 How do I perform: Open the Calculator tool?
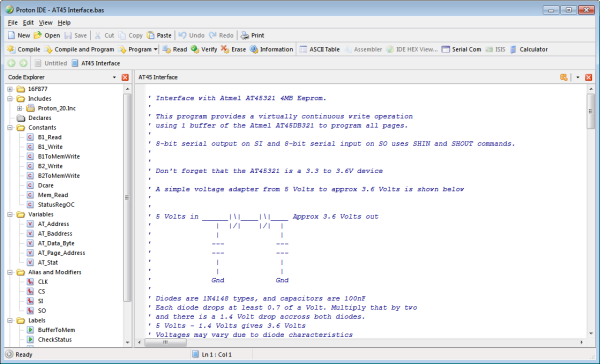(528, 49)
